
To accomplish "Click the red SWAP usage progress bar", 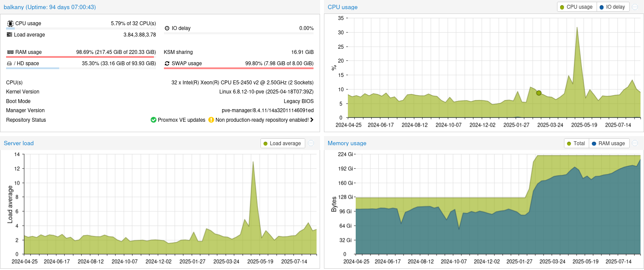I will 238,68.
